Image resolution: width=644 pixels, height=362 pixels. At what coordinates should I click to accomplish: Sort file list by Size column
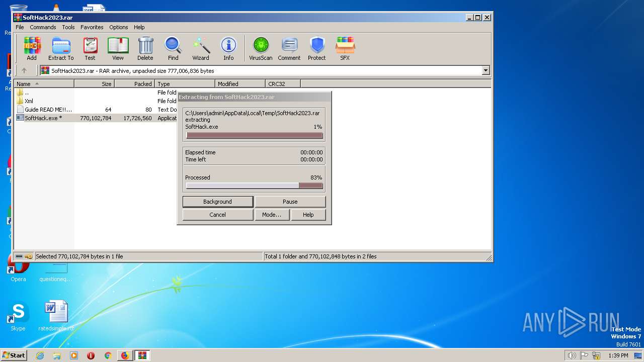pyautogui.click(x=95, y=84)
